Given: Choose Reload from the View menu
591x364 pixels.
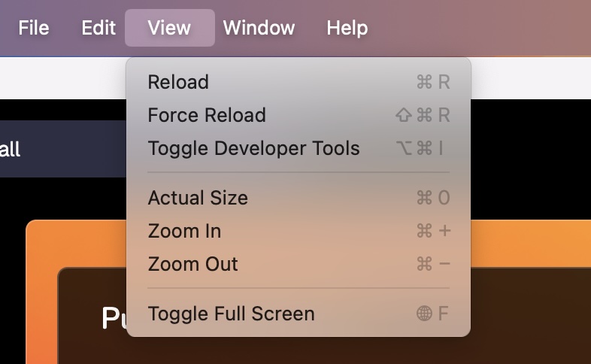Looking at the screenshot, I should 299,82.
